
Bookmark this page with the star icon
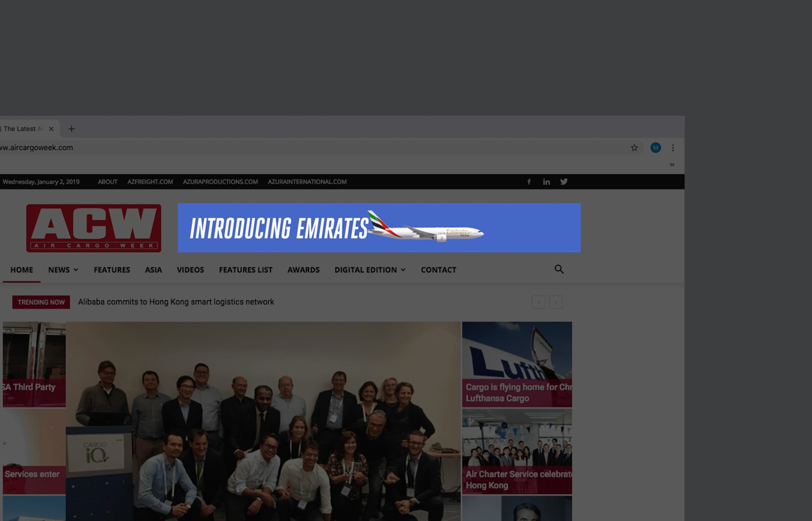coord(634,148)
